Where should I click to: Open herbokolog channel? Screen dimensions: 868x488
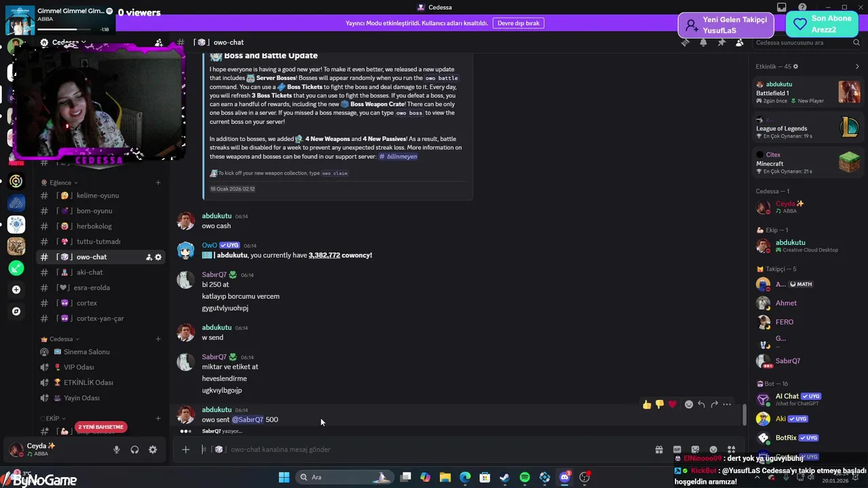[100, 226]
